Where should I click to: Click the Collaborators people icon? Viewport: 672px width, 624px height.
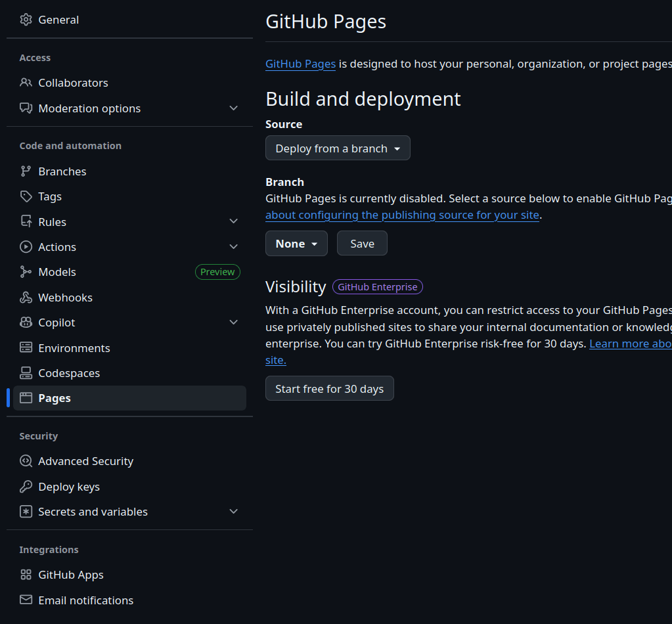coord(26,83)
